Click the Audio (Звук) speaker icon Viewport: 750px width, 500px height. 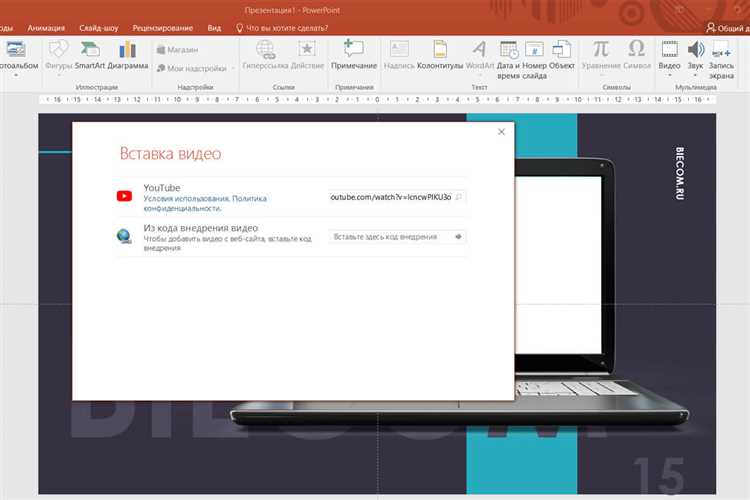pos(695,49)
